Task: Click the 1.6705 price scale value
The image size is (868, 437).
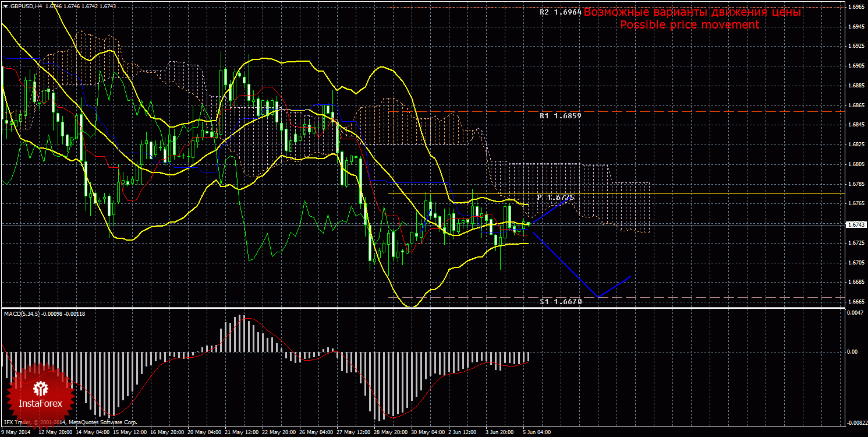Action: click(856, 263)
